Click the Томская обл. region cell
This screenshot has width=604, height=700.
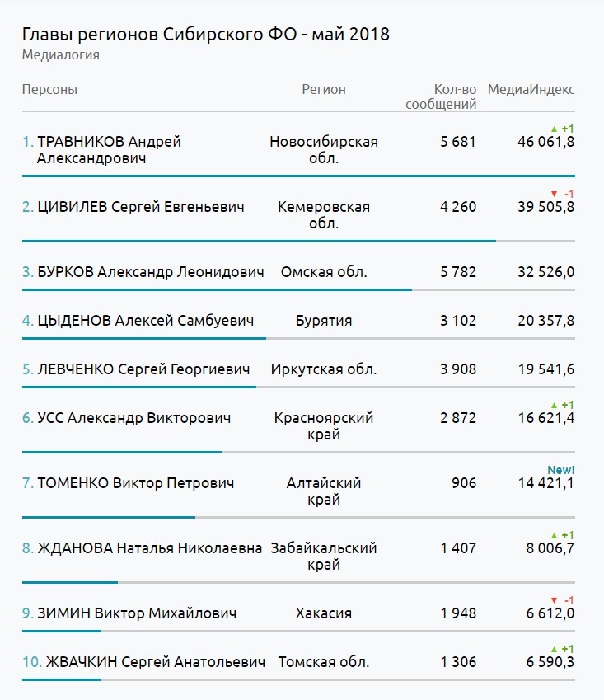tap(324, 661)
